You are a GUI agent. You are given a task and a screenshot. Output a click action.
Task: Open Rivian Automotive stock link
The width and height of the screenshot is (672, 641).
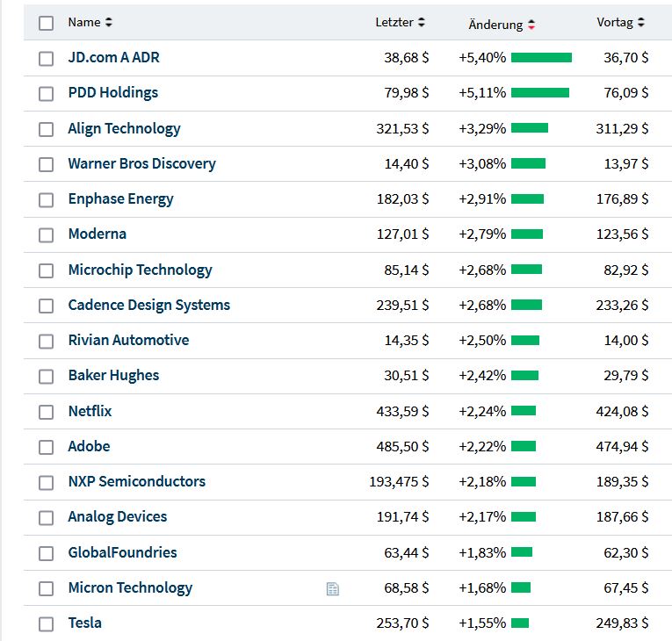[128, 341]
